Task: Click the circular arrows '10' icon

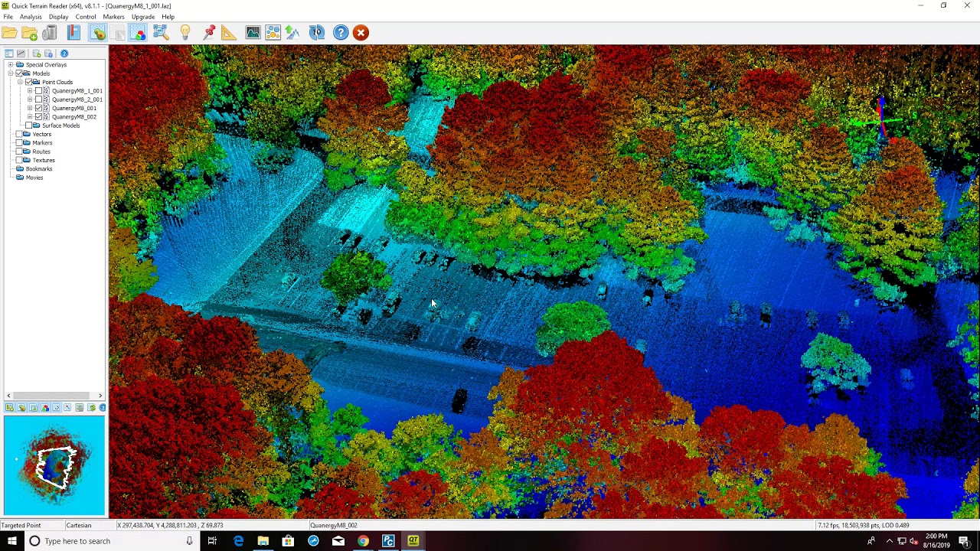Action: [317, 33]
